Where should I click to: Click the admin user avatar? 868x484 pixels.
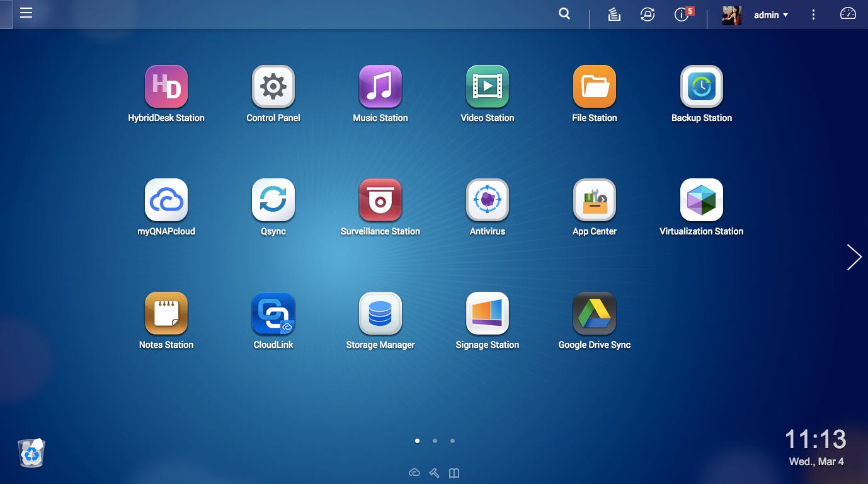click(x=732, y=15)
